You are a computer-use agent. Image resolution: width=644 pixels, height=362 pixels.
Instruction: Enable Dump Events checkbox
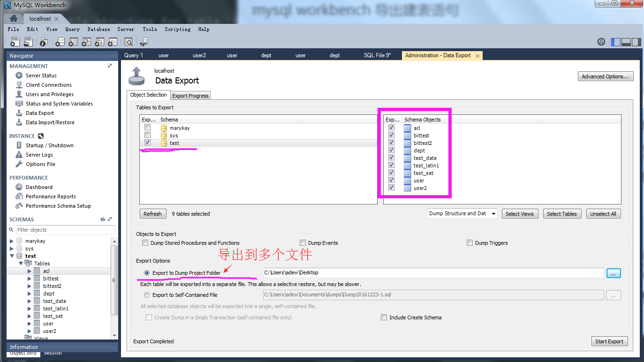pos(303,243)
